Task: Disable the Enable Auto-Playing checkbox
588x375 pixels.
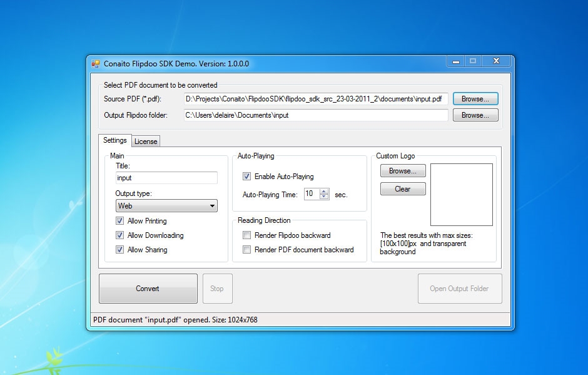Action: [246, 177]
